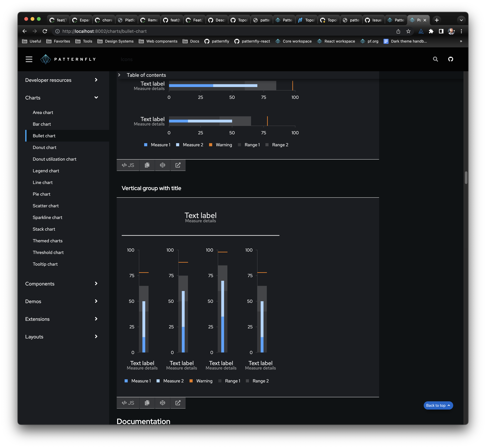
Task: Collapse the Charts navigation section
Action: click(96, 97)
